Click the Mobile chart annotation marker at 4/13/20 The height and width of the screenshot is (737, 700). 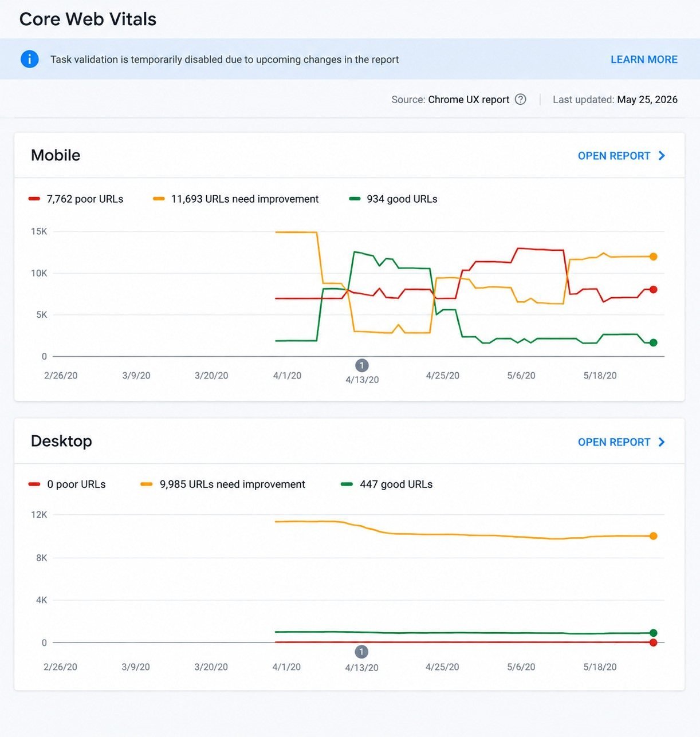pos(361,365)
